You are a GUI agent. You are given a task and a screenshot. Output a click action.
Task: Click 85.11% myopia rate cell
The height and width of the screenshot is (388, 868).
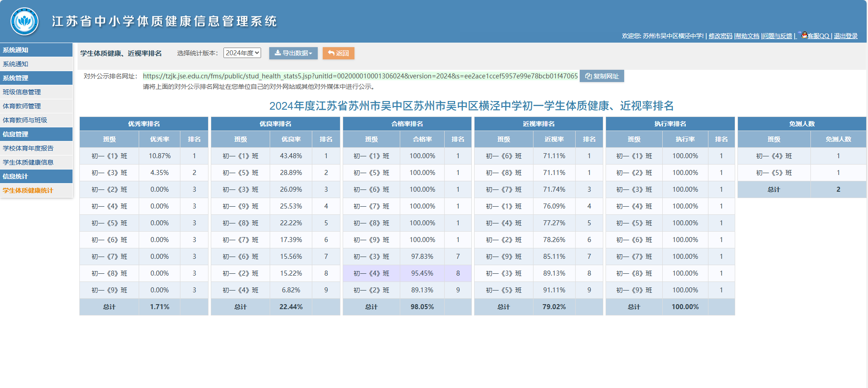click(554, 257)
